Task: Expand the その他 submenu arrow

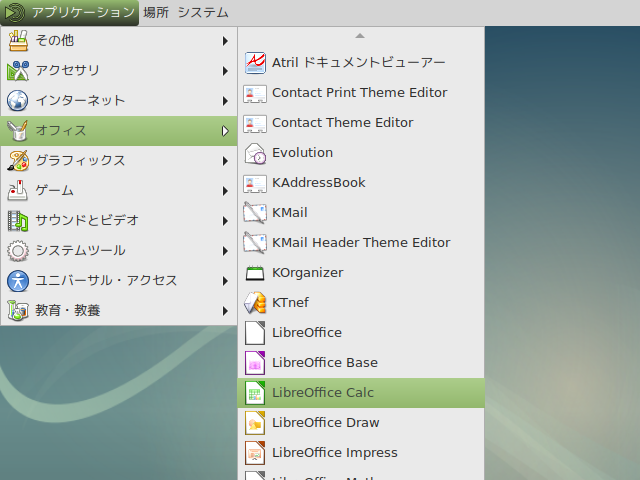Action: pyautogui.click(x=225, y=41)
